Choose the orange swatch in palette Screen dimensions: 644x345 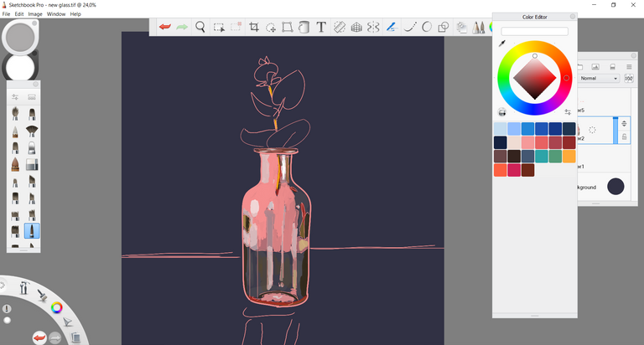point(569,157)
